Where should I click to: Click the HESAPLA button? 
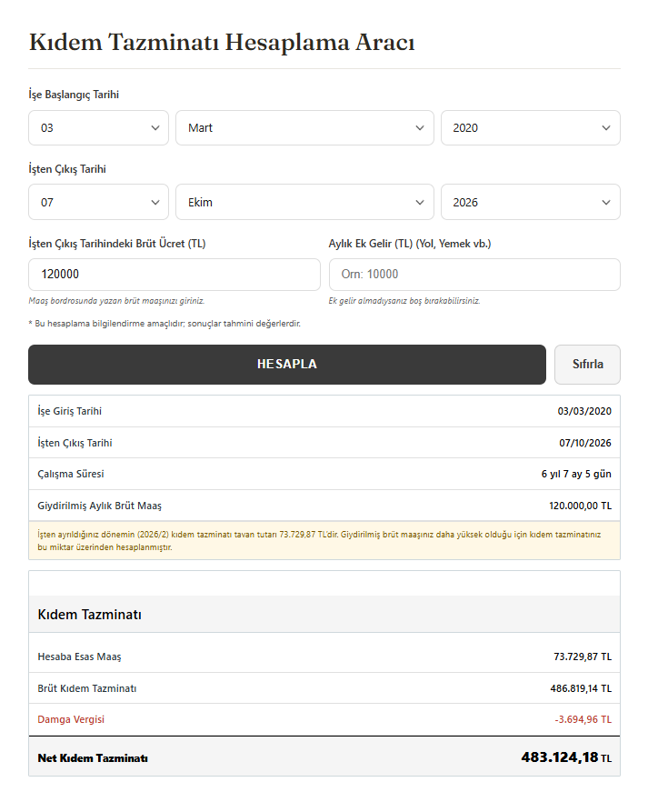tap(287, 365)
